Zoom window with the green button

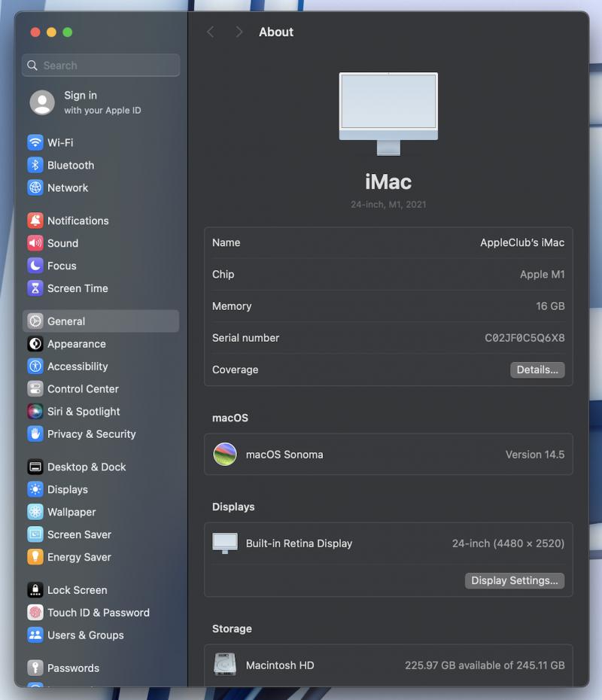(68, 32)
